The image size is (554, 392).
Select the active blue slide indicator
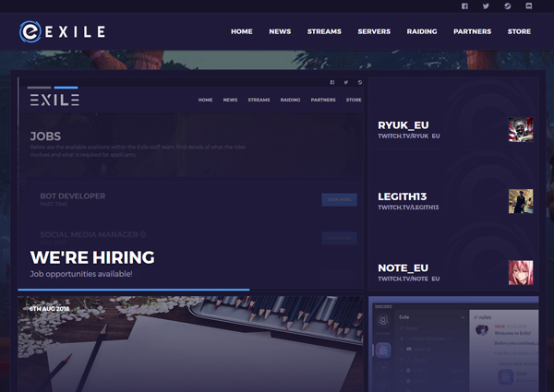click(66, 87)
